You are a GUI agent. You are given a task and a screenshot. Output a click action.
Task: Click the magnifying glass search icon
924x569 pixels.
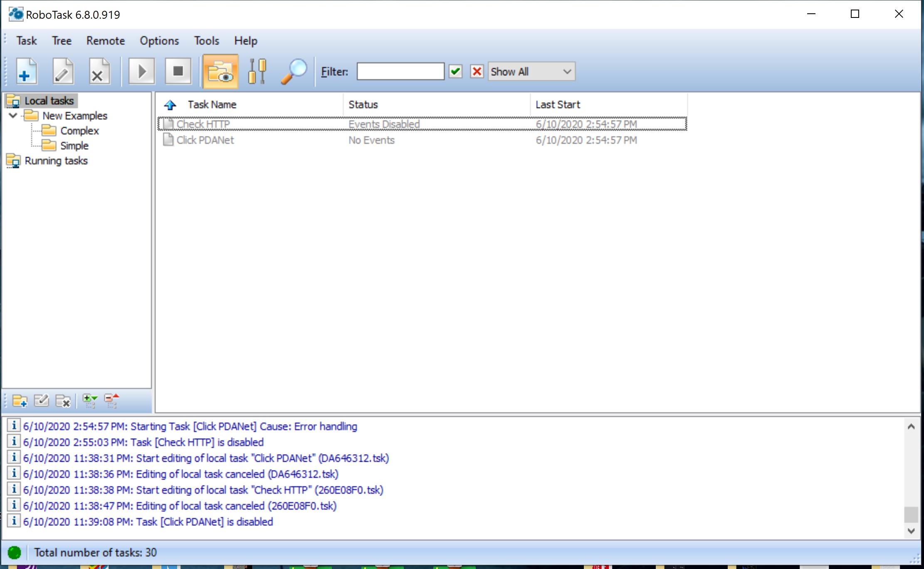click(x=294, y=72)
